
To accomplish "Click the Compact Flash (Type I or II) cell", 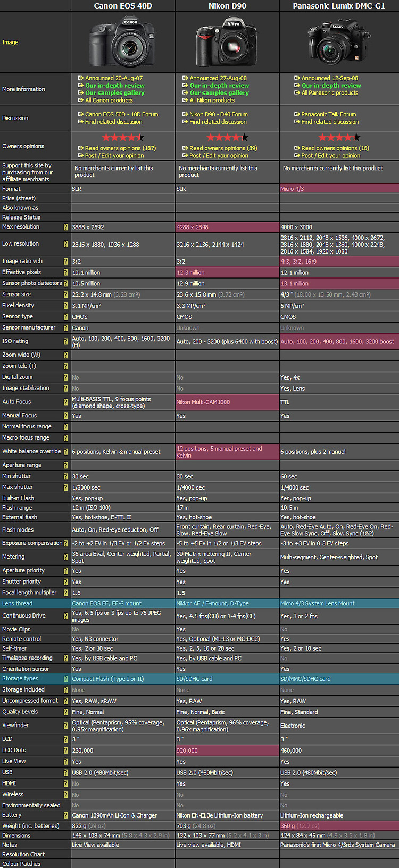I will coord(123,679).
